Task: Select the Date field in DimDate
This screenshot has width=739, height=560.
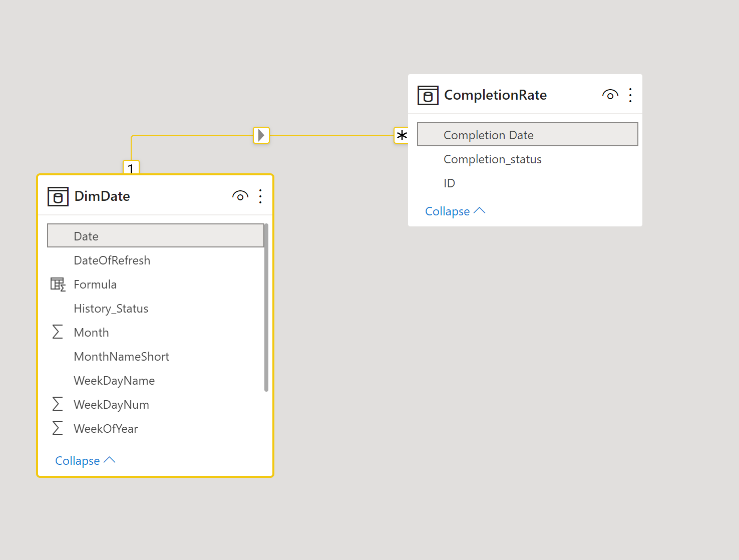Action: [x=156, y=236]
